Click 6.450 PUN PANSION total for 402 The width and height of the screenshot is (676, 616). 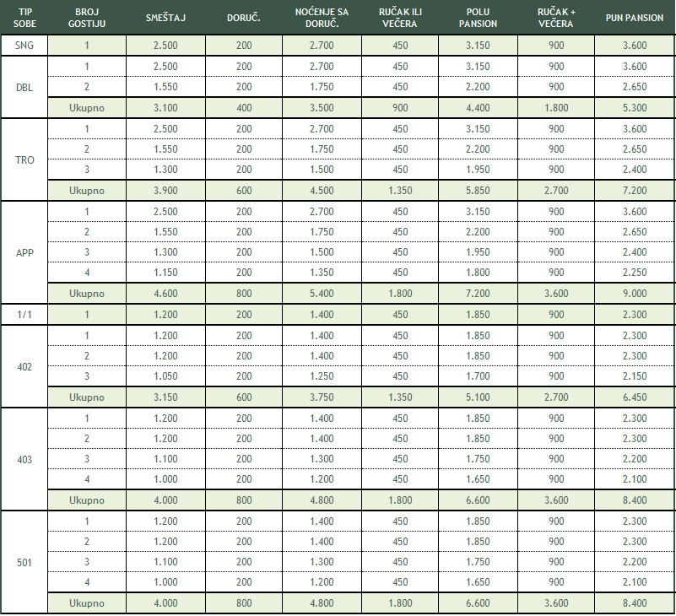(634, 397)
